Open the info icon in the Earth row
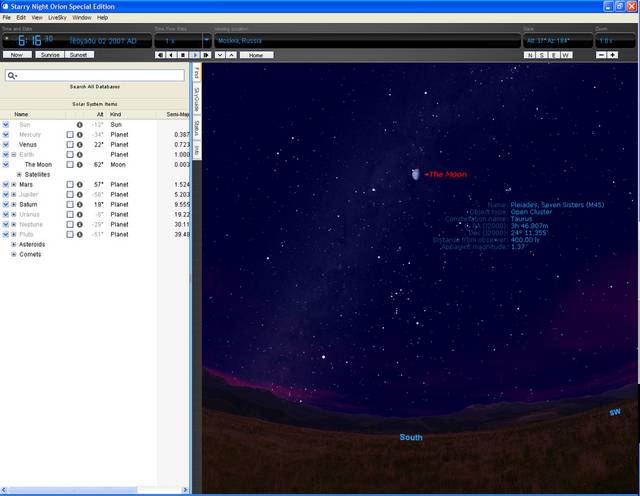The image size is (640, 496). [80, 155]
